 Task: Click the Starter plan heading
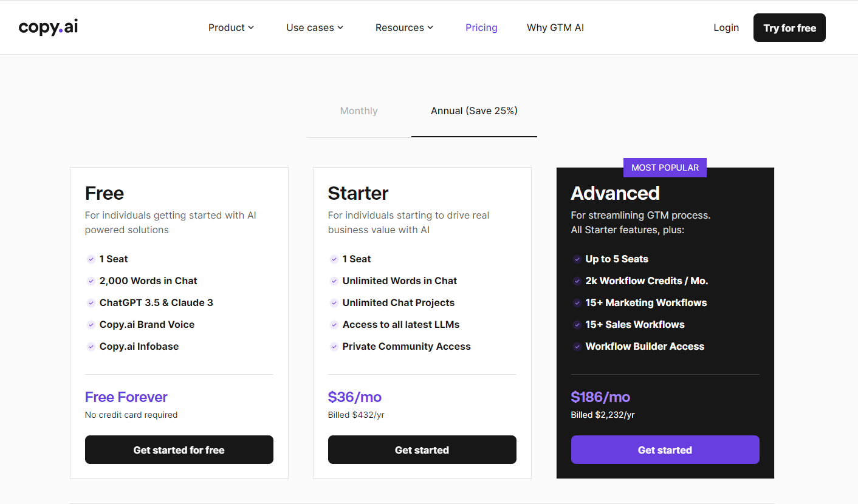click(358, 193)
